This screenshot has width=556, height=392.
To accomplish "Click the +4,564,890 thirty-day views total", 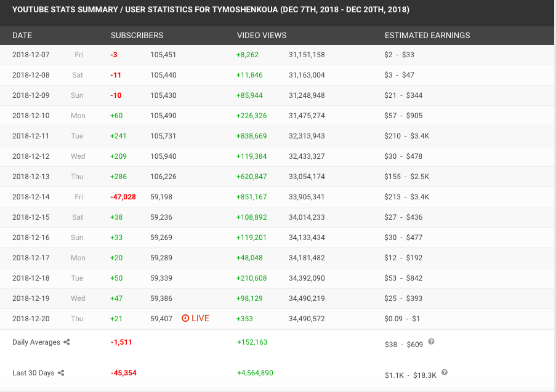I will click(x=255, y=373).
